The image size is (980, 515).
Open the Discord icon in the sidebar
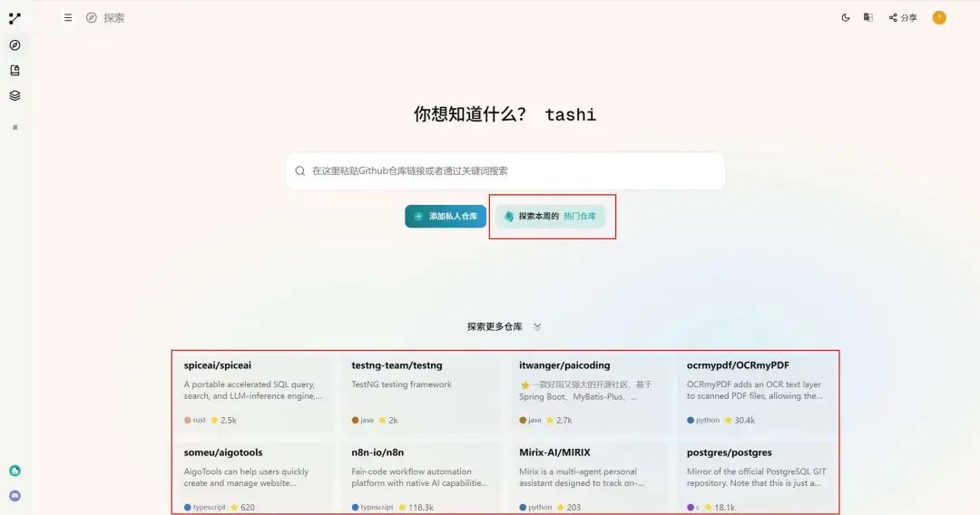[15, 496]
